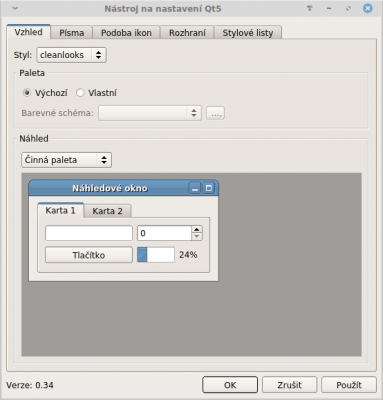Click the keep-above pin icon in title bar

(310, 8)
